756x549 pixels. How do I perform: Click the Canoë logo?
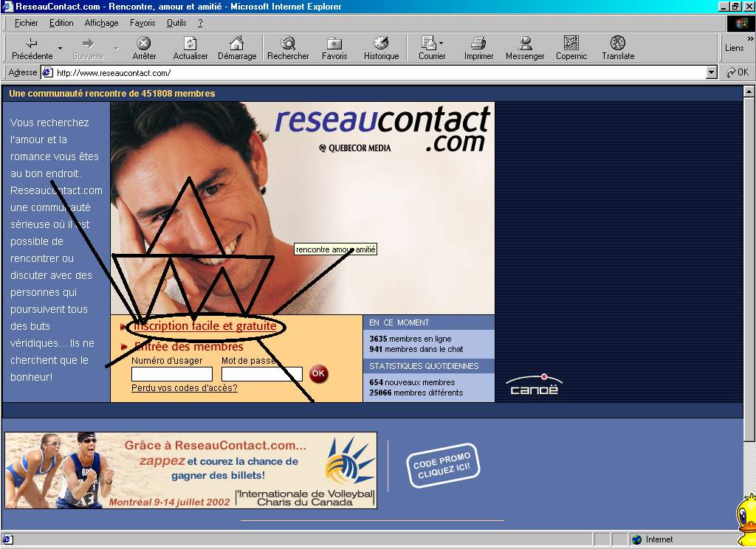click(535, 384)
